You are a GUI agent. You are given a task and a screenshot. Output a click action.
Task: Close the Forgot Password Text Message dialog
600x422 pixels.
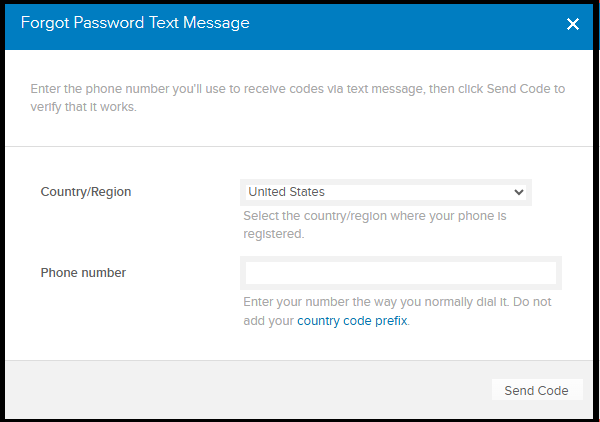click(573, 24)
